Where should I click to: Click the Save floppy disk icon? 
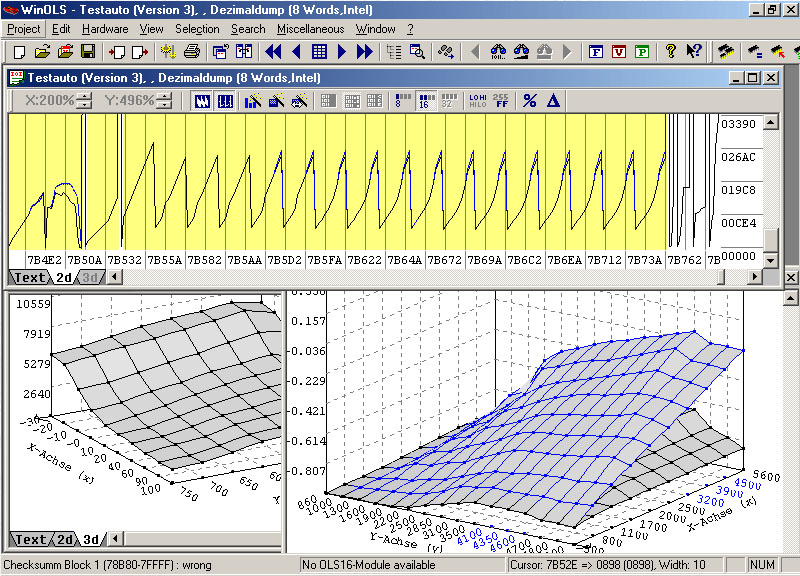tap(87, 52)
